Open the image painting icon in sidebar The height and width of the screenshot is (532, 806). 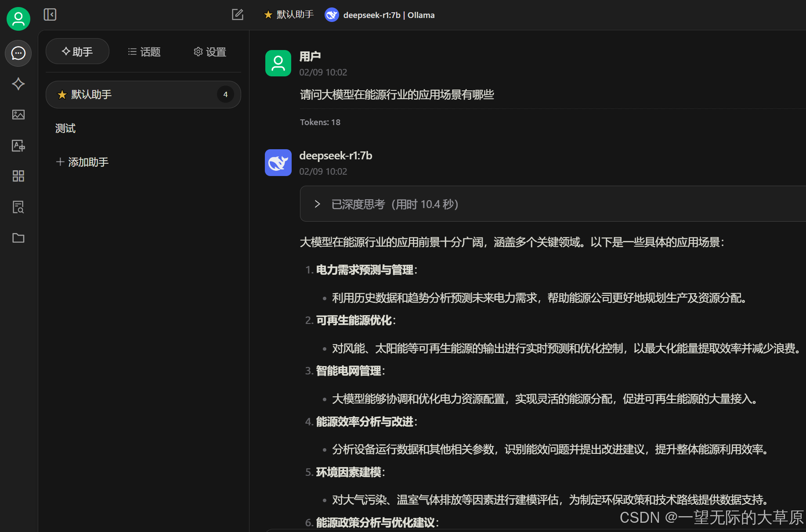click(18, 115)
